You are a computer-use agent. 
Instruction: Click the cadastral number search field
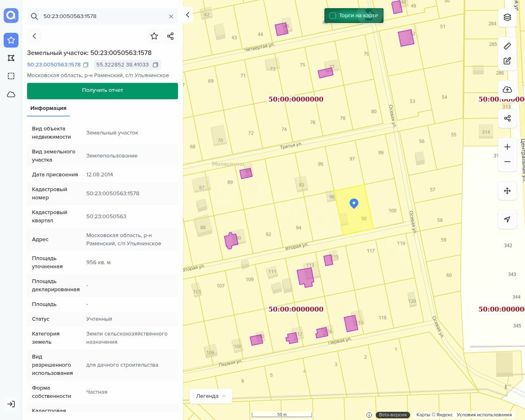(x=103, y=16)
